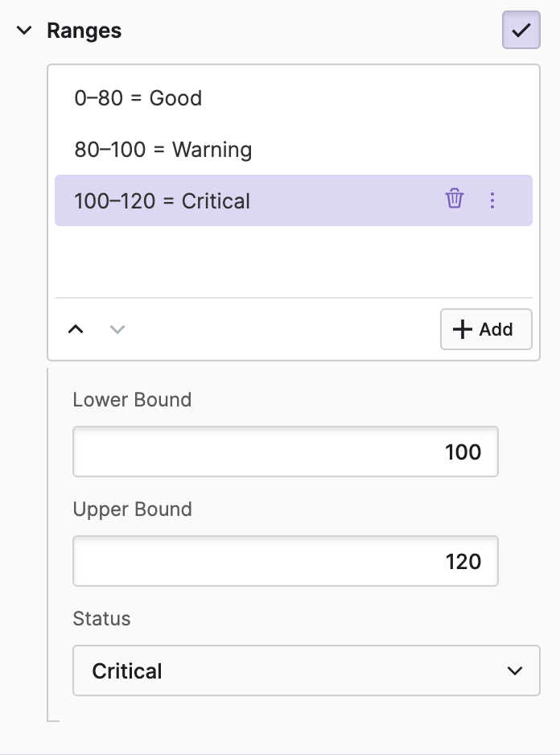The image size is (560, 755).
Task: Collapse the Ranges section chevron
Action: 25,31
